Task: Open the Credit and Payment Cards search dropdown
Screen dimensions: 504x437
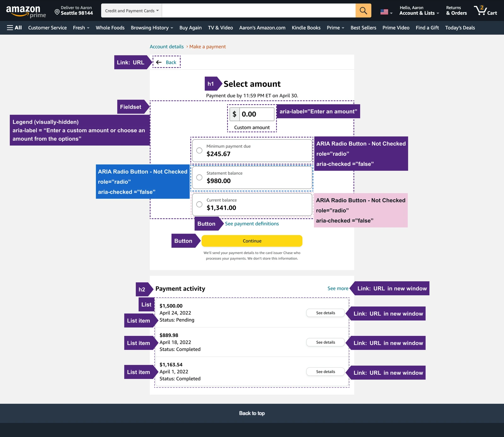Action: pyautogui.click(x=132, y=11)
